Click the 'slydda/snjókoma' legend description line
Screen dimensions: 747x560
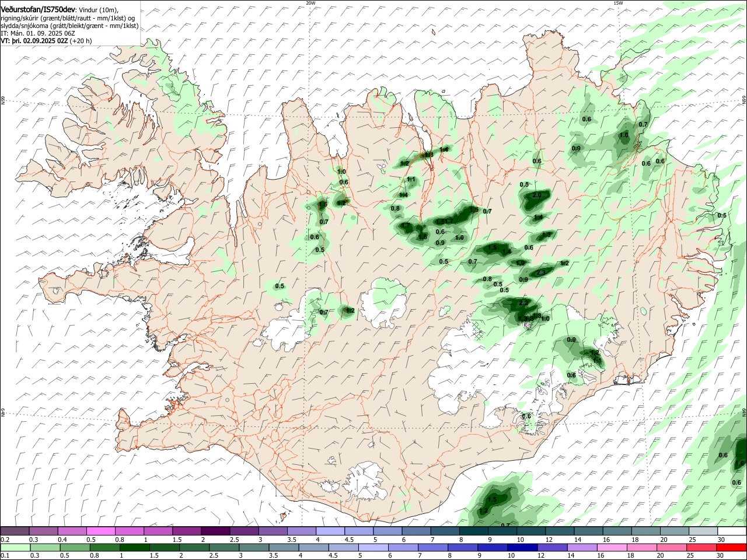point(69,26)
